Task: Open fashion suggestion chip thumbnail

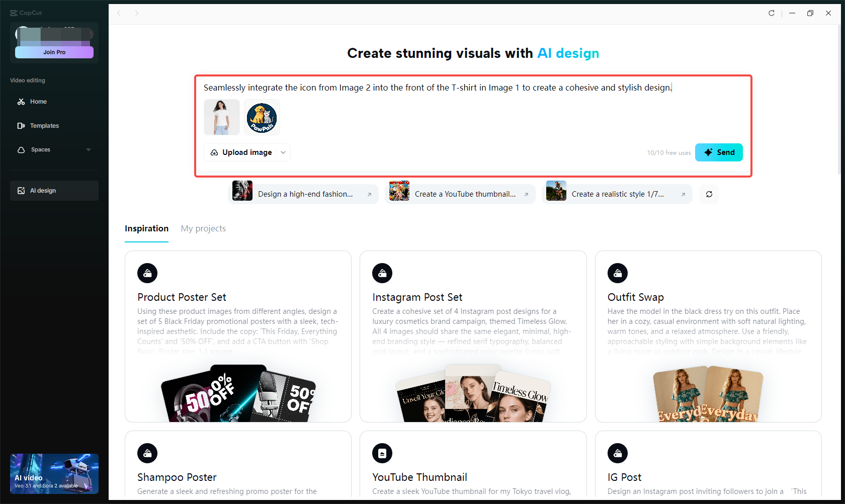Action: [242, 191]
